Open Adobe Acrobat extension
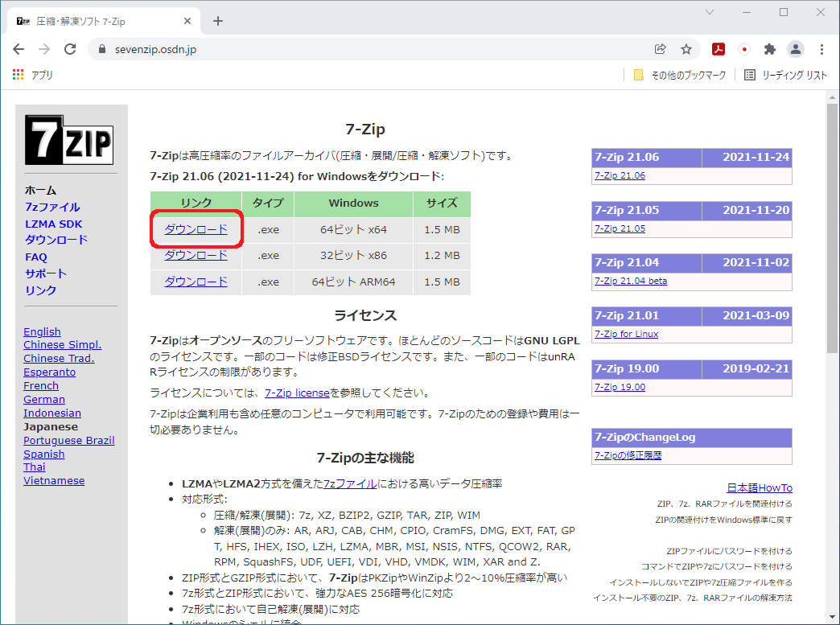 [719, 49]
